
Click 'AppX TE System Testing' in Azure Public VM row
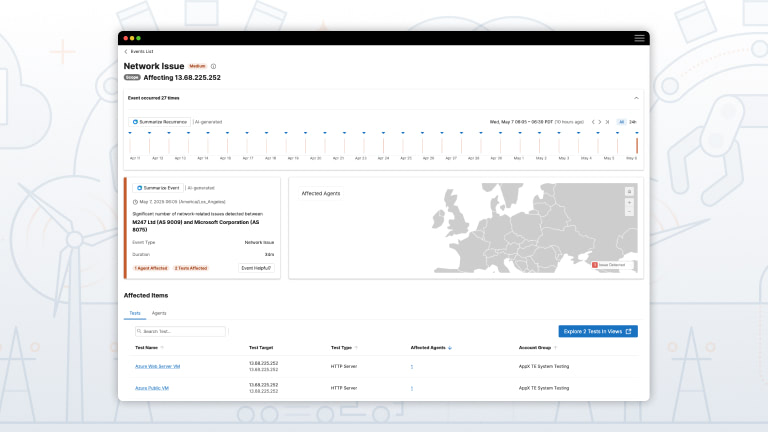[x=544, y=388]
